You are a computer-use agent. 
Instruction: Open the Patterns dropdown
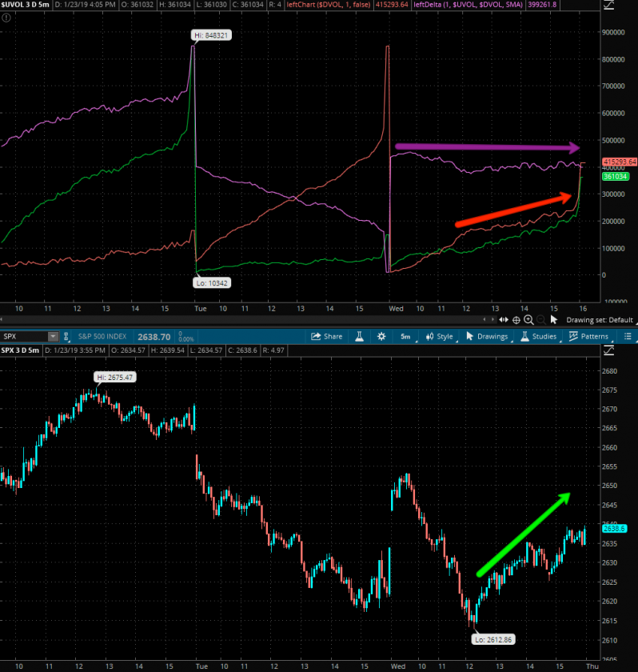pyautogui.click(x=588, y=337)
